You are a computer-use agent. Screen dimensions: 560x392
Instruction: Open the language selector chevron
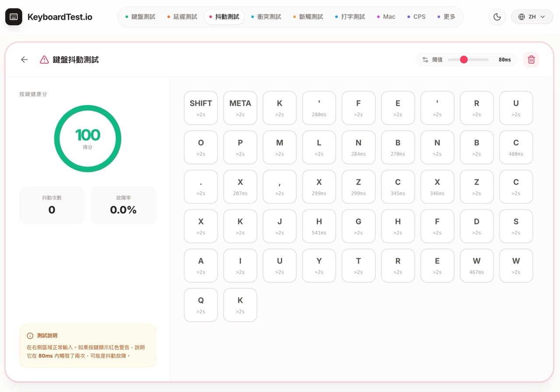tap(543, 17)
